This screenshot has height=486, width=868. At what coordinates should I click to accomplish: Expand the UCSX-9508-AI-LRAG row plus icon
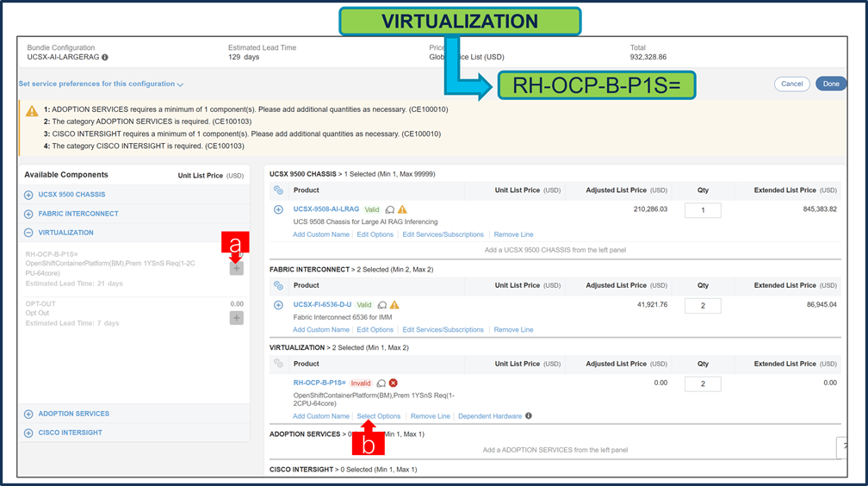pyautogui.click(x=278, y=209)
